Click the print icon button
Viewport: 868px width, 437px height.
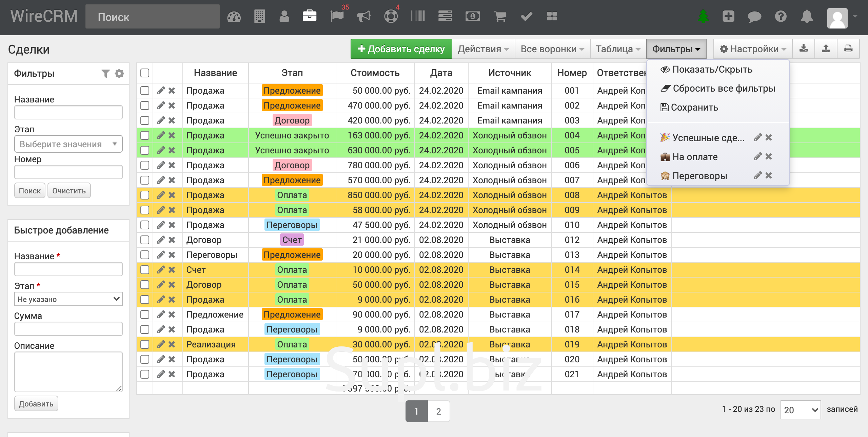pos(848,49)
